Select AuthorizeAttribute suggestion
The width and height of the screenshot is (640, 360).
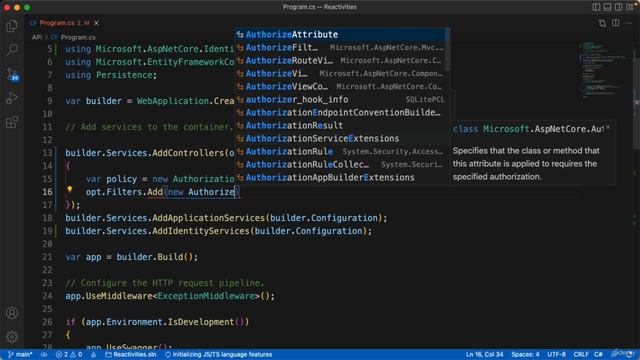[342, 35]
